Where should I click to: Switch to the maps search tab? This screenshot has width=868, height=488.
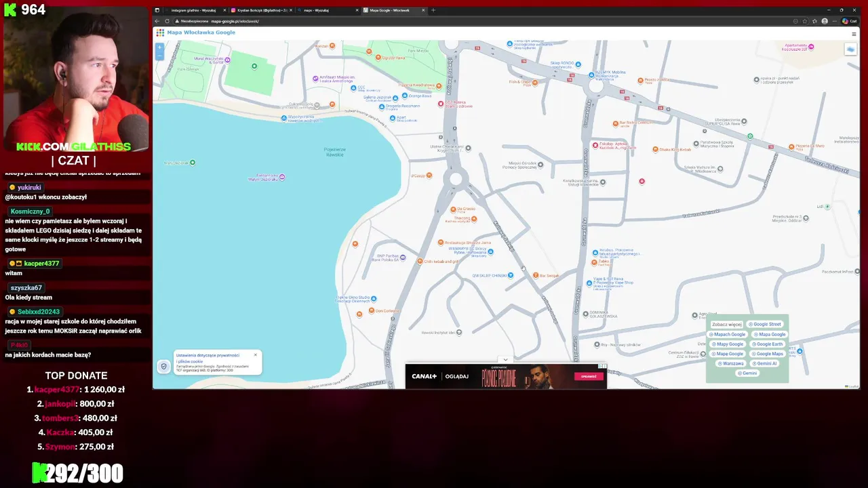pos(328,10)
